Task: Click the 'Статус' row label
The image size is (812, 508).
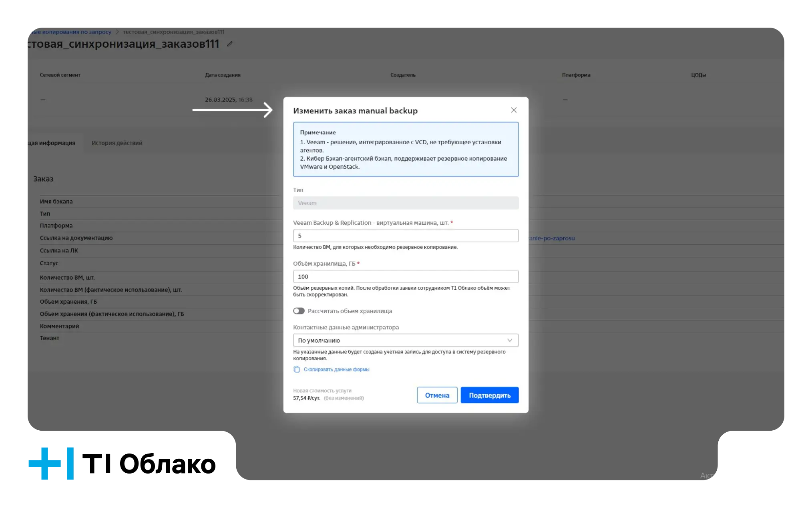Action: (x=49, y=263)
